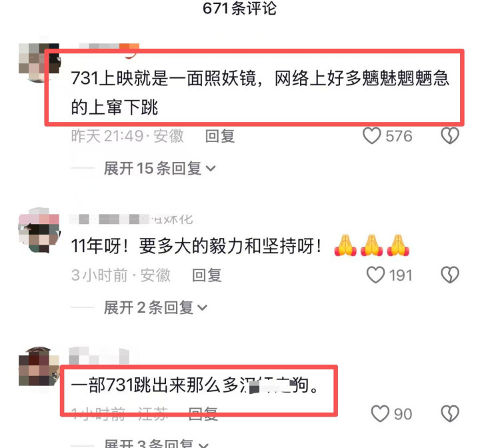Expand 展开3条回复 at bottom
The height and width of the screenshot is (448, 480).
157,444
